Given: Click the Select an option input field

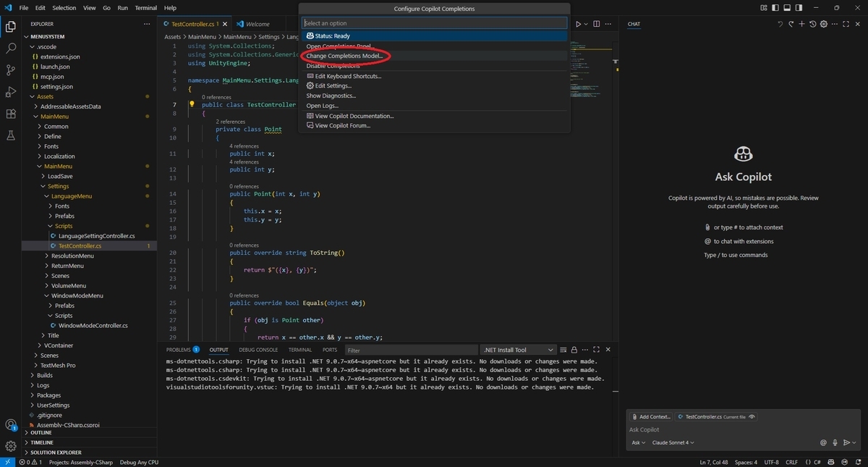Looking at the screenshot, I should (435, 23).
